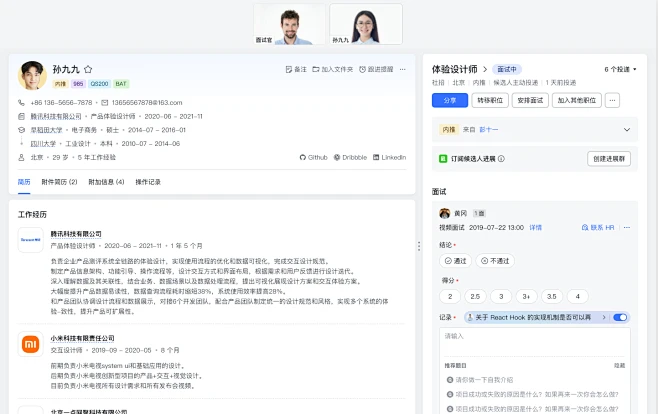Image resolution: width=658 pixels, height=414 pixels.
Task: Star candidate 孙九九 as favorite
Action: pyautogui.click(x=88, y=69)
